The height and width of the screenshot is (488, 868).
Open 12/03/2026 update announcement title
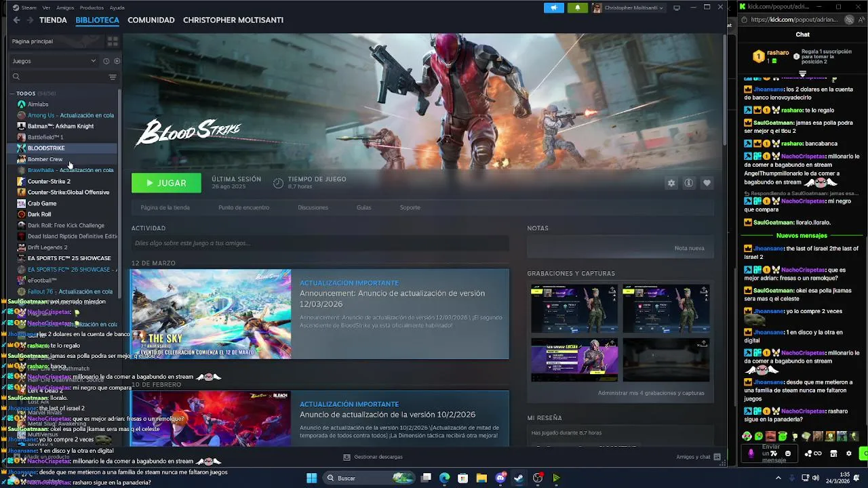[392, 299]
